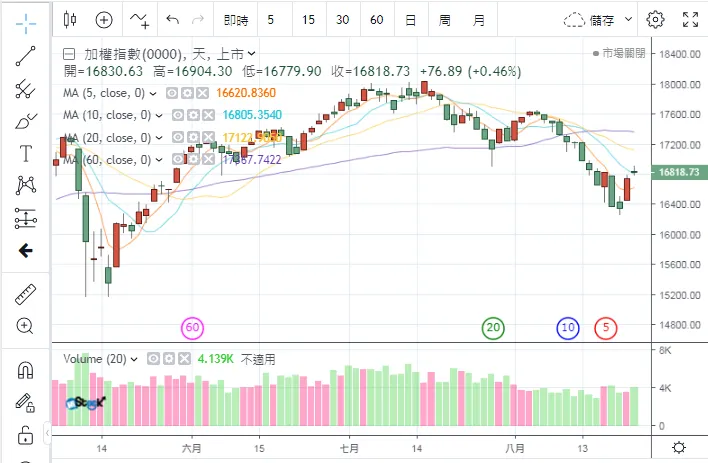Undo the last action

tap(172, 19)
